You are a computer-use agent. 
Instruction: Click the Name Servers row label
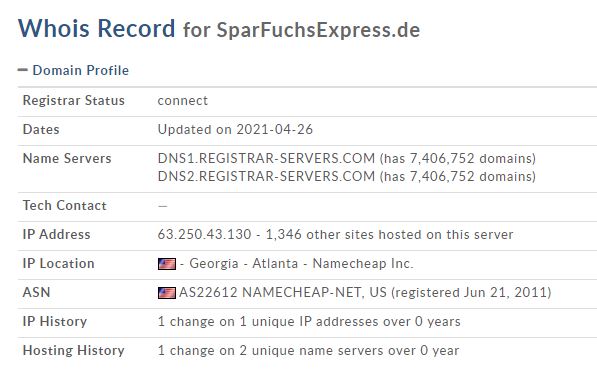pyautogui.click(x=67, y=158)
